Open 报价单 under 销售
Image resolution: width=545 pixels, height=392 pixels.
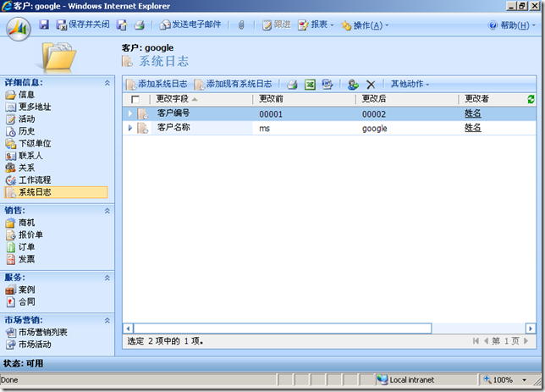coord(24,235)
